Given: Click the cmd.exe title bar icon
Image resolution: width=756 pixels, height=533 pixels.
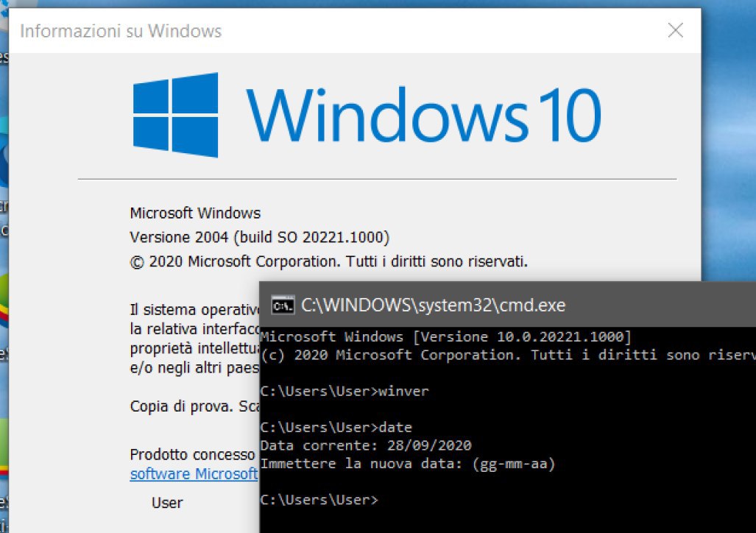Looking at the screenshot, I should click(283, 306).
